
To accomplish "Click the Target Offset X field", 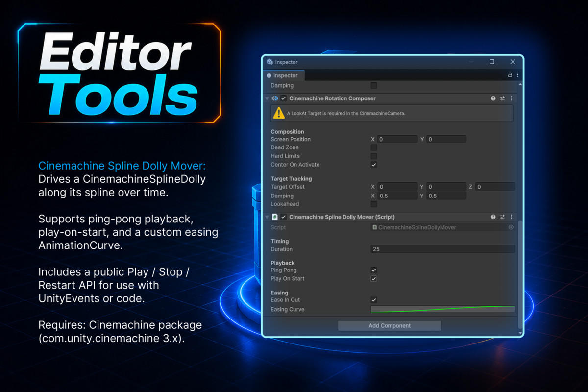I will pyautogui.click(x=397, y=187).
